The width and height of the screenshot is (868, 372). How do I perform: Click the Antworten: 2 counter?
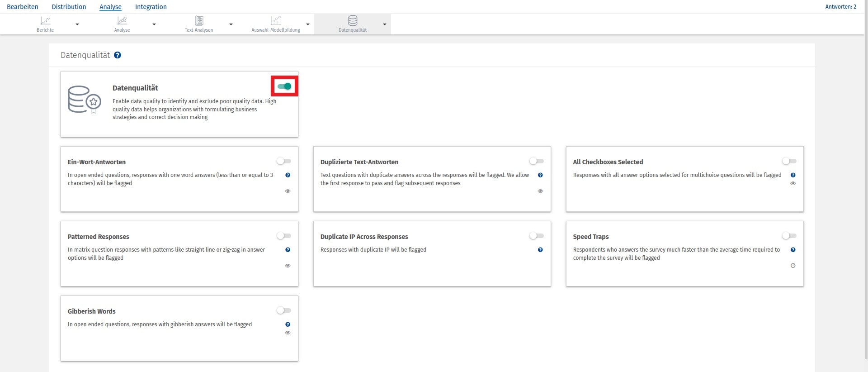pyautogui.click(x=841, y=7)
